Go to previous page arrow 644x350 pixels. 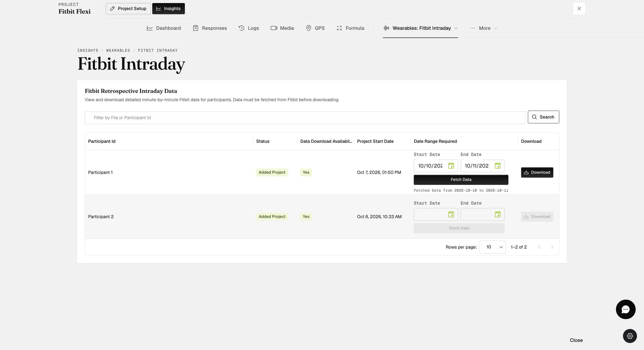point(539,247)
